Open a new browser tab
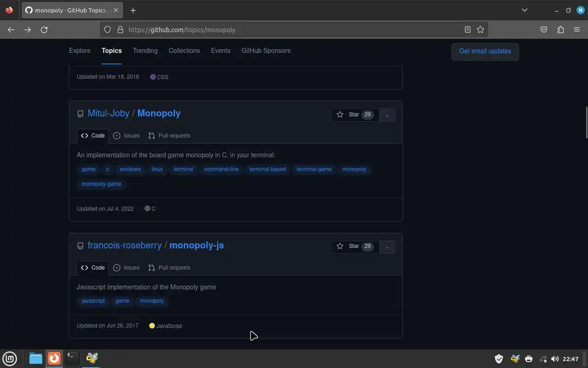This screenshot has width=588, height=368. click(x=133, y=10)
